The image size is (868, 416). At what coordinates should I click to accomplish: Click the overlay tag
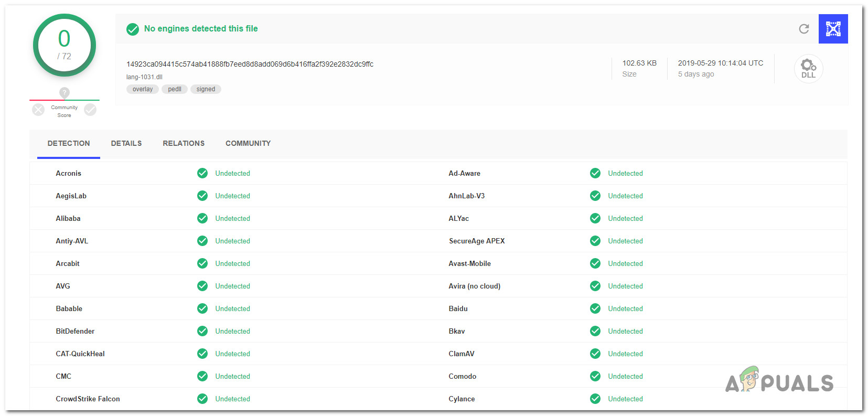143,89
